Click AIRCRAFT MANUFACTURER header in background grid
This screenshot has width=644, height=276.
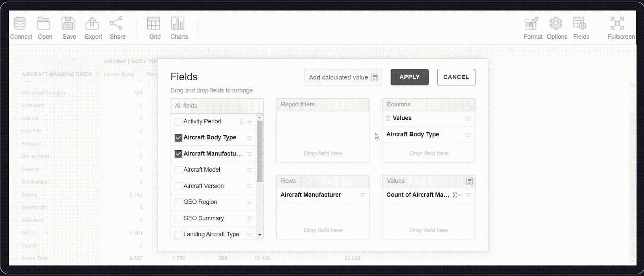pos(56,75)
